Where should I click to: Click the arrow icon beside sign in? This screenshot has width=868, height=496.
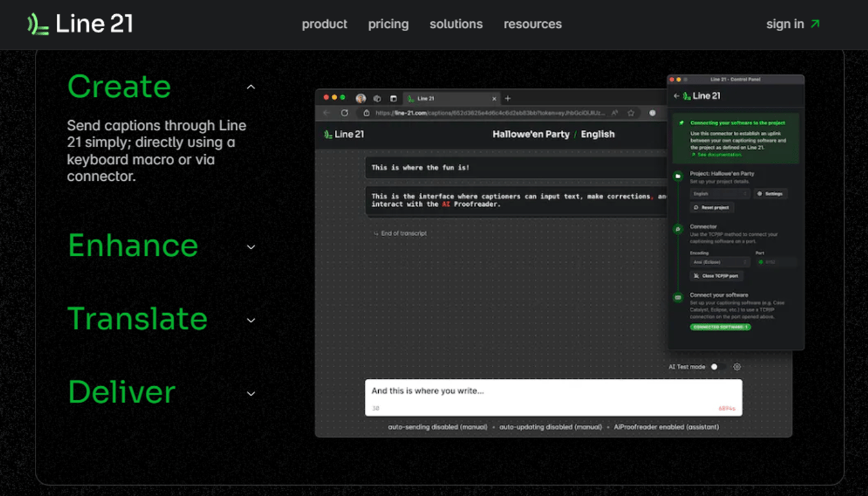(815, 24)
